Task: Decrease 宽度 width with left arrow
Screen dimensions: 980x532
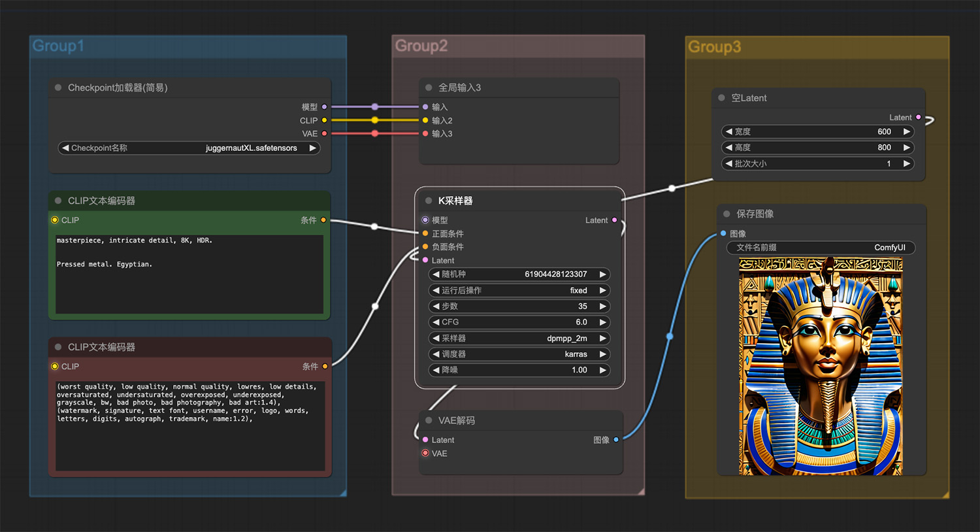Action: [729, 131]
